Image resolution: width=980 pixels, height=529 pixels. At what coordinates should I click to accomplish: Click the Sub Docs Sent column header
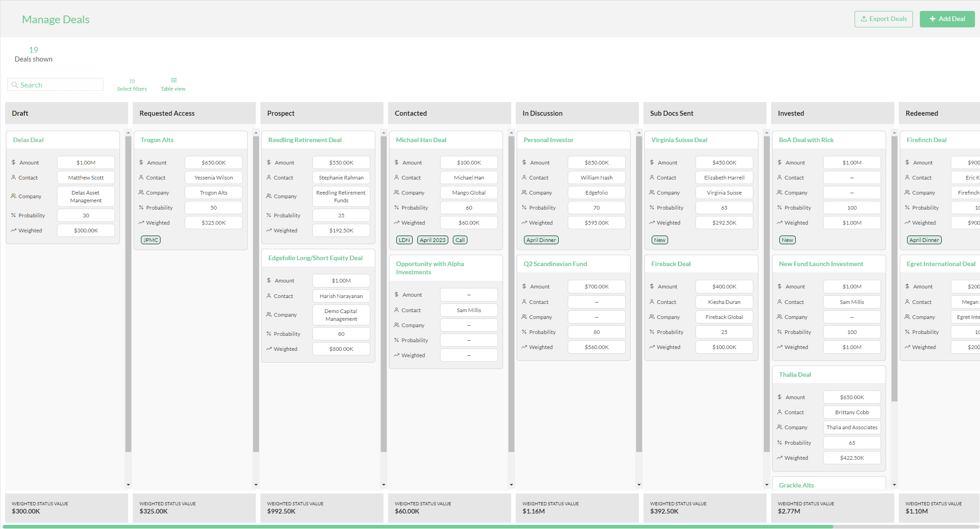(x=671, y=113)
